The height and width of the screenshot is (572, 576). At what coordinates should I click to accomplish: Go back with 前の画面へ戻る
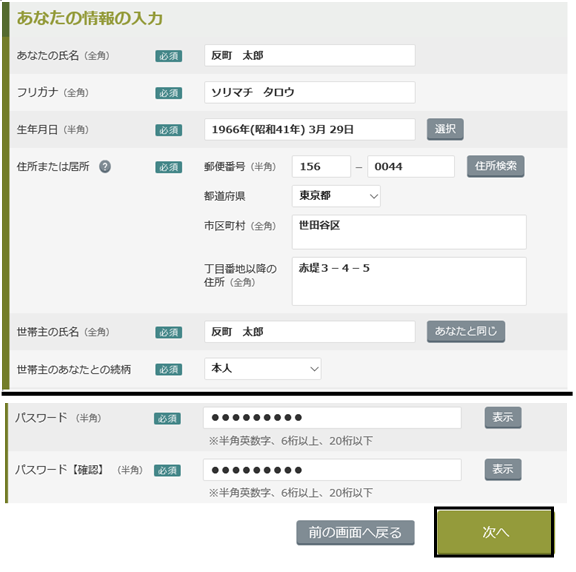point(355,532)
